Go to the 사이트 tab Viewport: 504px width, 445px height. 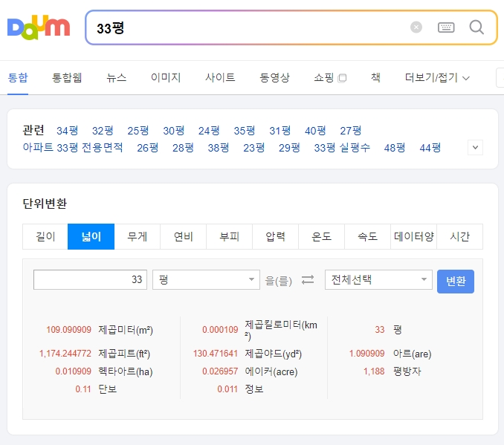point(220,78)
